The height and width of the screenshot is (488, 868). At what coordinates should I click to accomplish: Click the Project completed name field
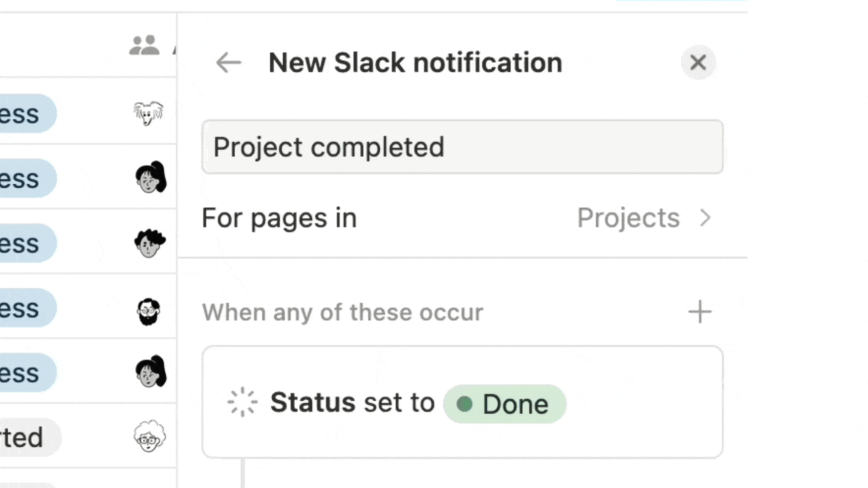tap(462, 147)
